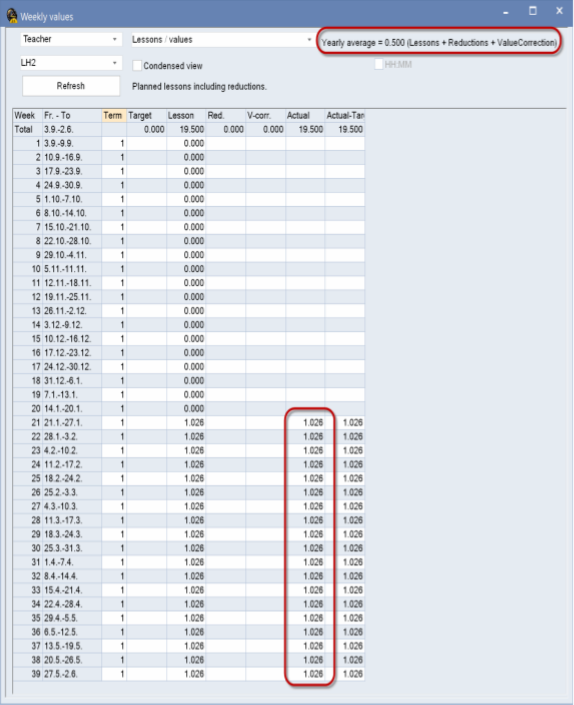Expand the LH2 teacher selection dropdown

tap(71, 63)
